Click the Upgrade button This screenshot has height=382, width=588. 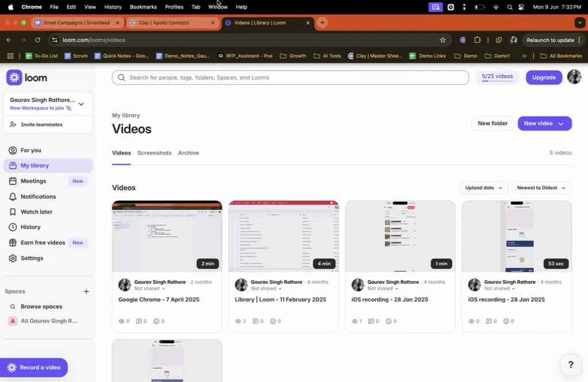point(543,77)
